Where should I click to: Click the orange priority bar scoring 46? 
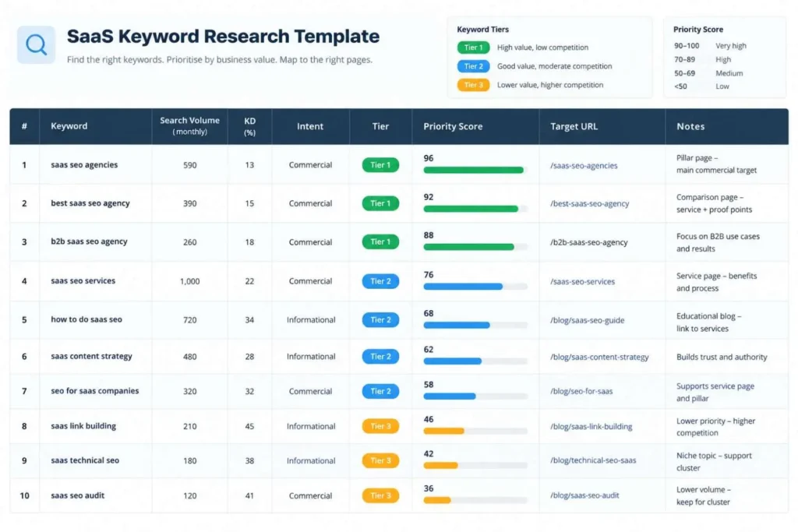point(443,431)
